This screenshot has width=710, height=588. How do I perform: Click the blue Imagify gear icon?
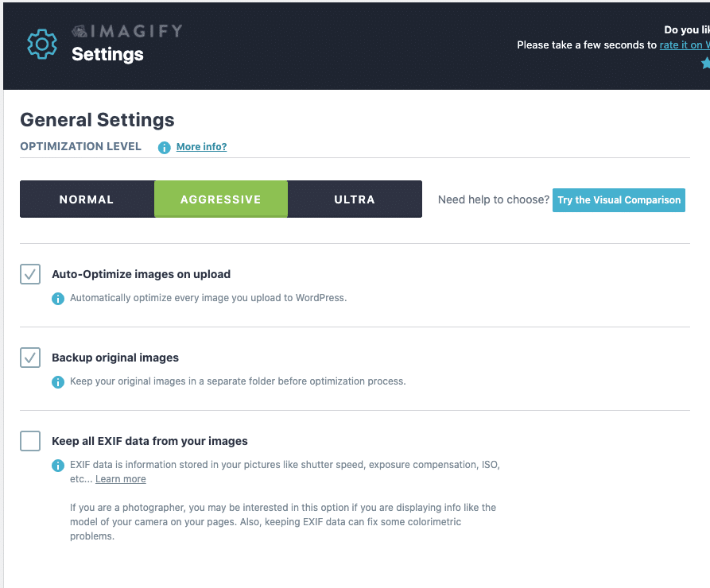[41, 44]
